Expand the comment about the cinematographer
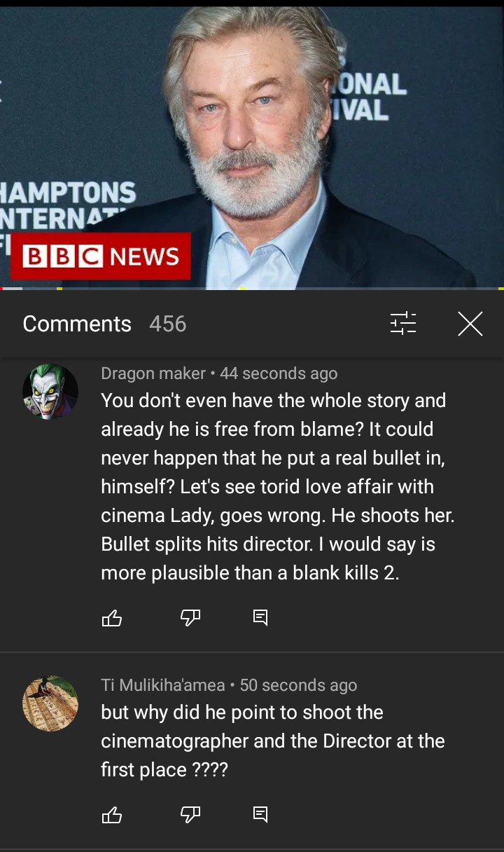504x852 pixels. [273, 741]
